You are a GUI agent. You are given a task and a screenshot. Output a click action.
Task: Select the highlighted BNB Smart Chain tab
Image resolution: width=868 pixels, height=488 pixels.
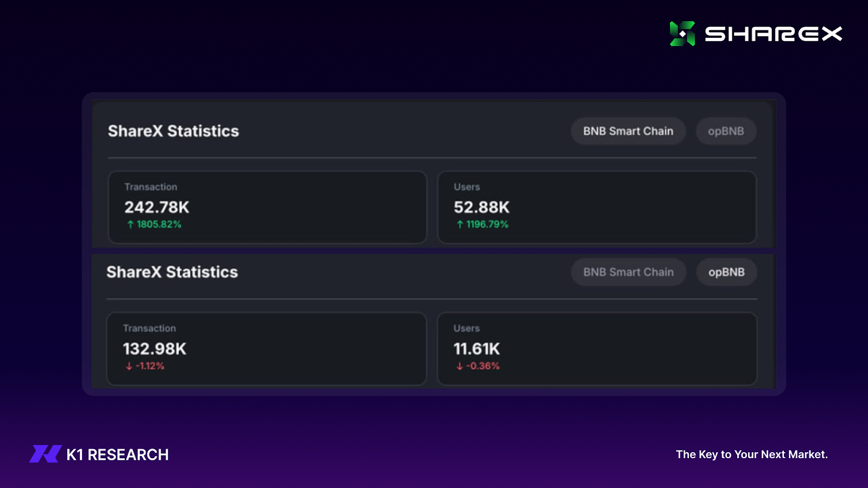[x=628, y=131]
